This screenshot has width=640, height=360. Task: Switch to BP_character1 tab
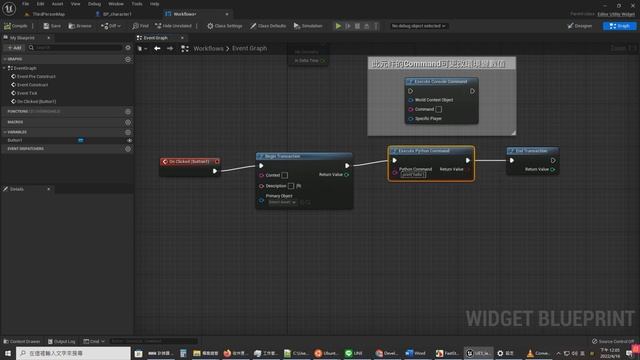(x=117, y=14)
